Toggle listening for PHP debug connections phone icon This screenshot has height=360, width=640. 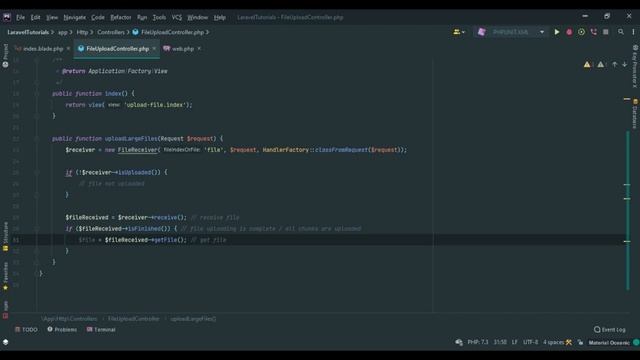coord(593,32)
